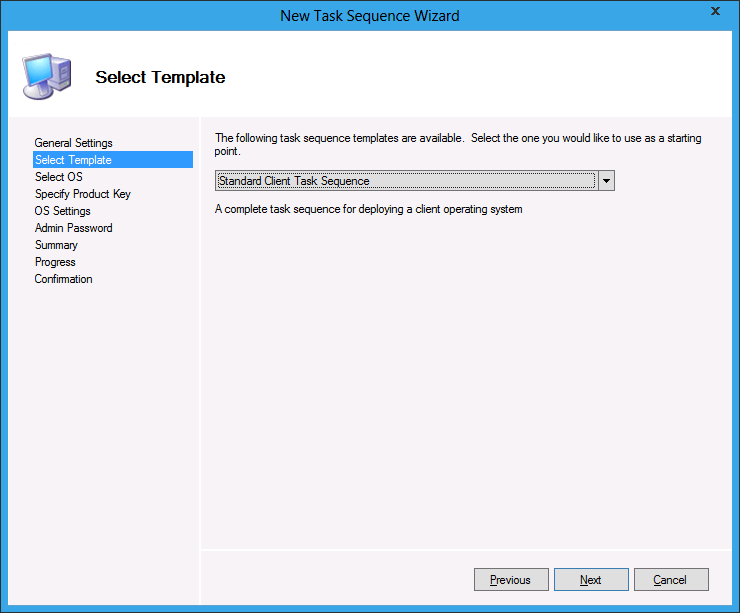This screenshot has height=613, width=740.
Task: Choose the Admin Password step
Action: coord(73,228)
